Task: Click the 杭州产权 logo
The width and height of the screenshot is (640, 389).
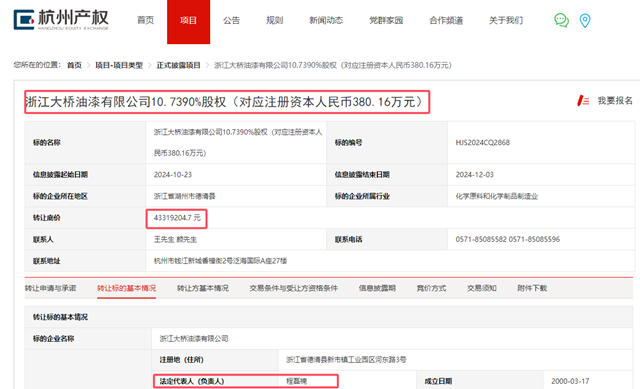Action: click(x=61, y=20)
